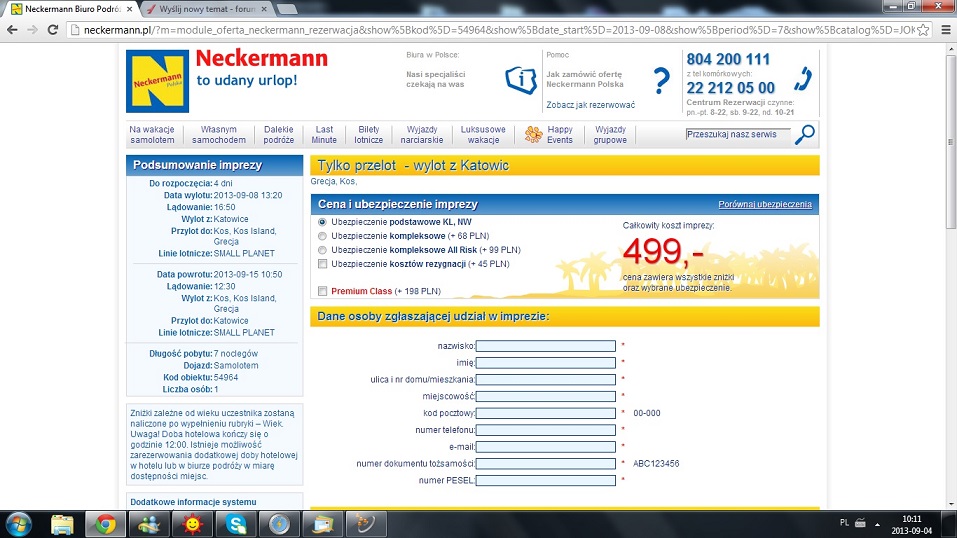Click the numer PESEL input field

pyautogui.click(x=546, y=481)
